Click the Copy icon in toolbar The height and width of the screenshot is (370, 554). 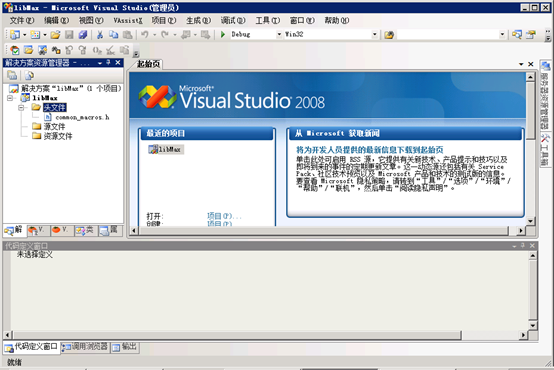(113, 34)
